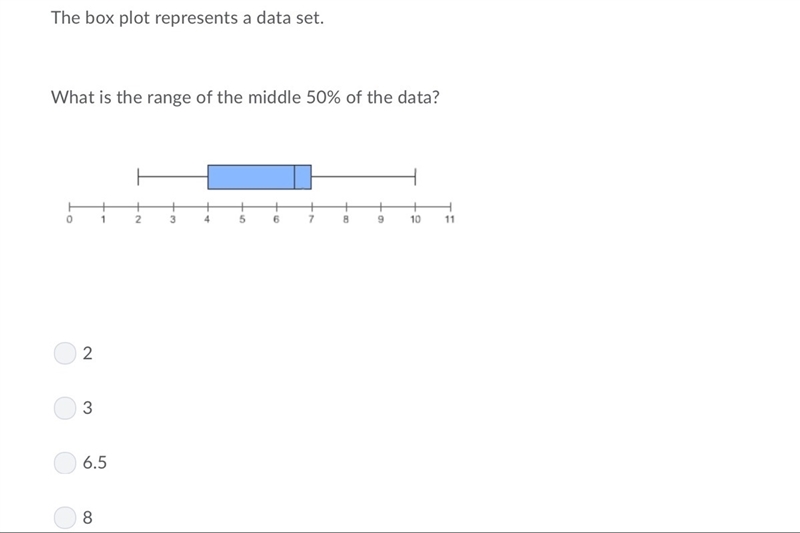The height and width of the screenshot is (533, 800).
Task: Click the axis label 8 on number line
Action: pyautogui.click(x=346, y=220)
